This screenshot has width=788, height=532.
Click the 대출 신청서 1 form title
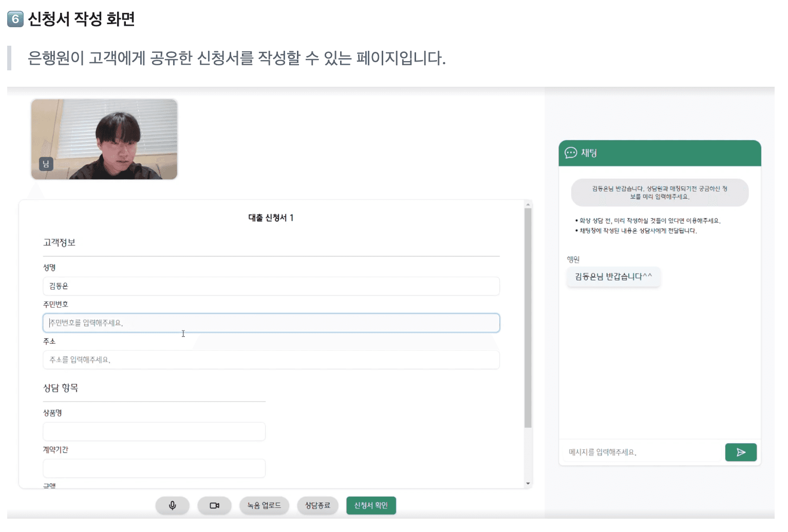pos(271,217)
